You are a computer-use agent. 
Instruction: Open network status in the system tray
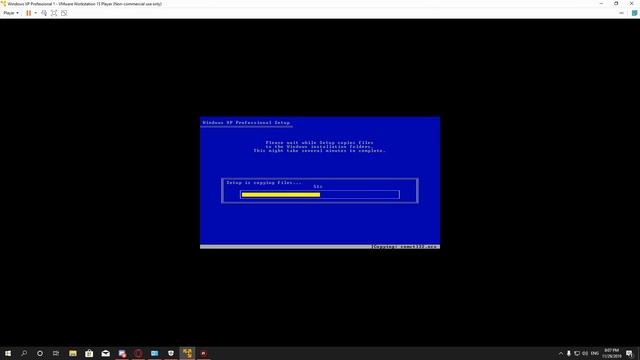pos(577,353)
